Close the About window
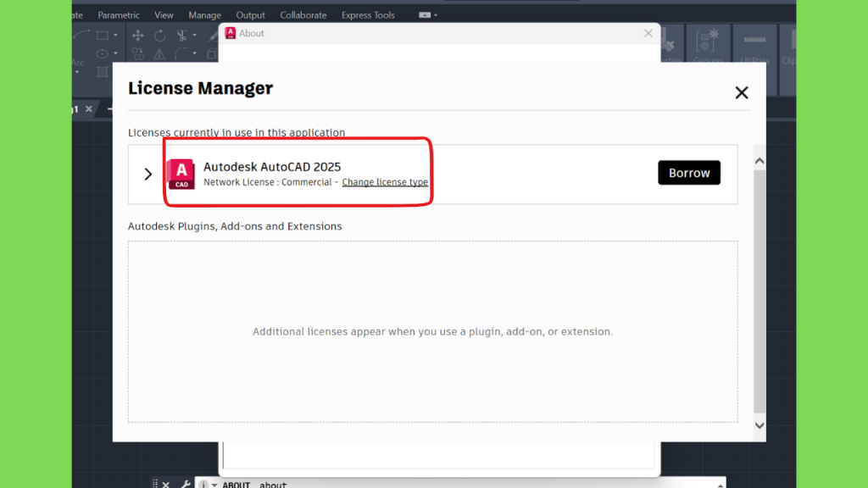This screenshot has width=868, height=488. click(x=648, y=33)
